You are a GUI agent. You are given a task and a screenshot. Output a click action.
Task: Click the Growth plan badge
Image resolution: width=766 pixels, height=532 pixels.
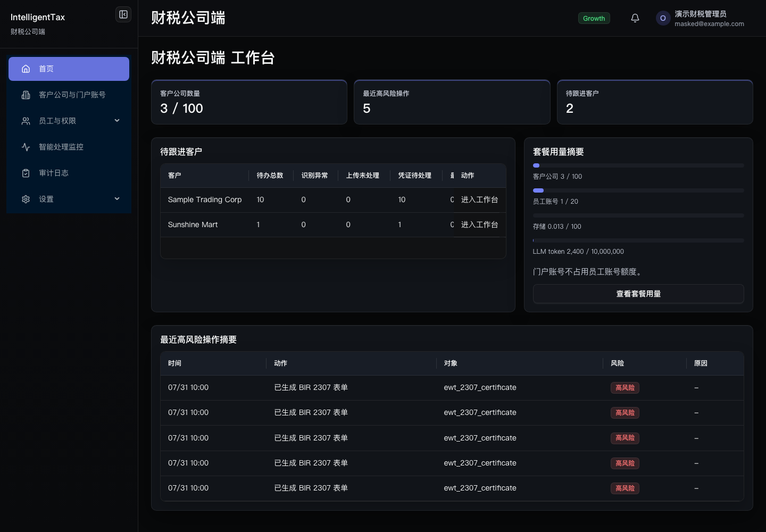[x=594, y=18]
